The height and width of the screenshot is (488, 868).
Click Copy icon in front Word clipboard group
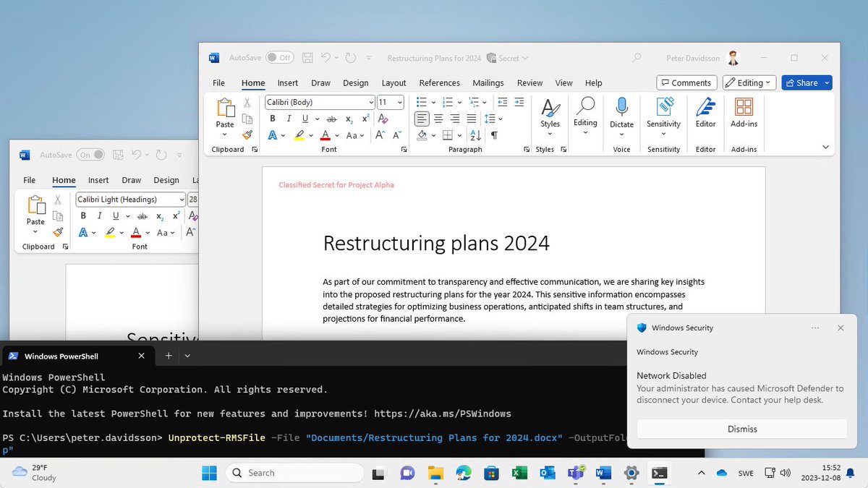point(247,119)
